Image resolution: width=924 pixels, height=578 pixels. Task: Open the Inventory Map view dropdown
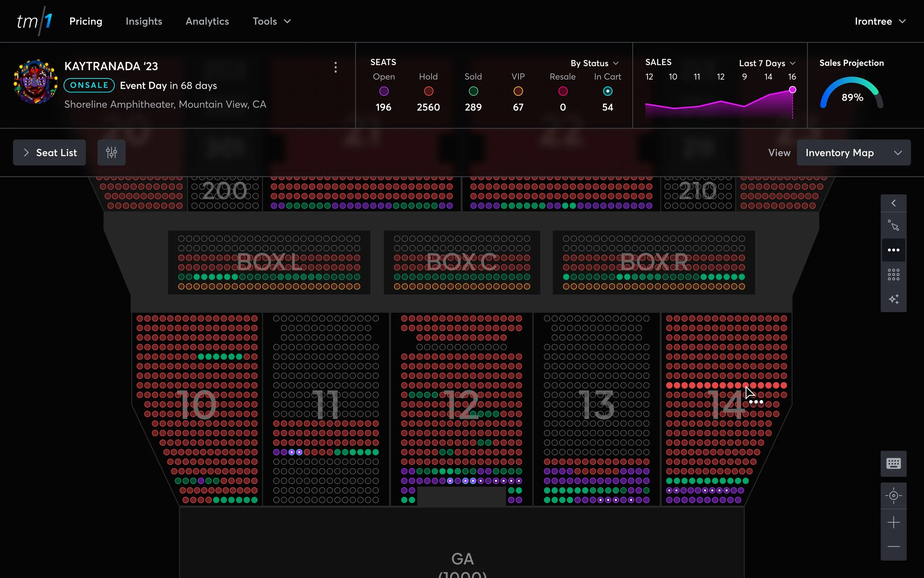click(x=853, y=152)
